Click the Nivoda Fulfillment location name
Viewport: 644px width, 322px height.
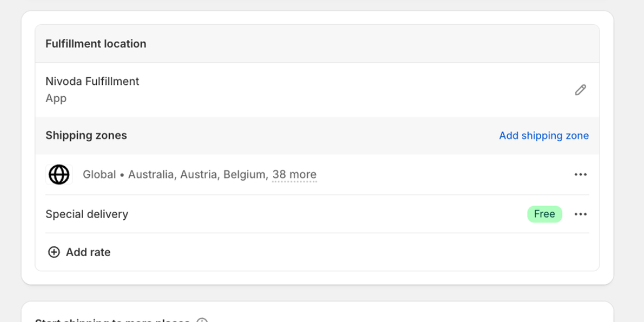92,81
